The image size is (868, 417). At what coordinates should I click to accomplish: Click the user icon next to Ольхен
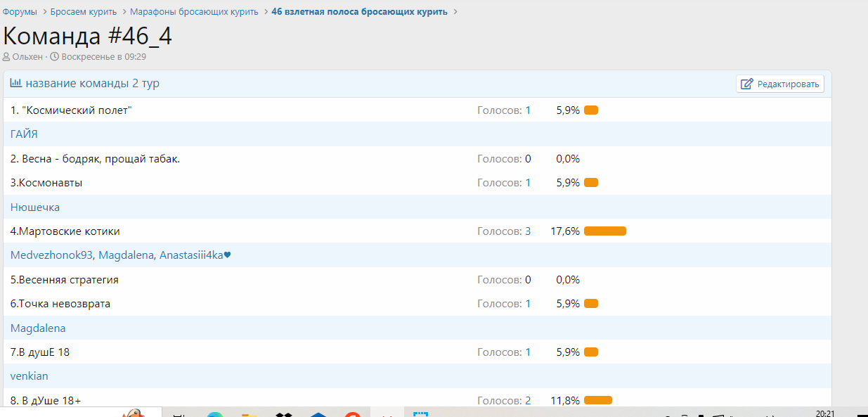6,56
